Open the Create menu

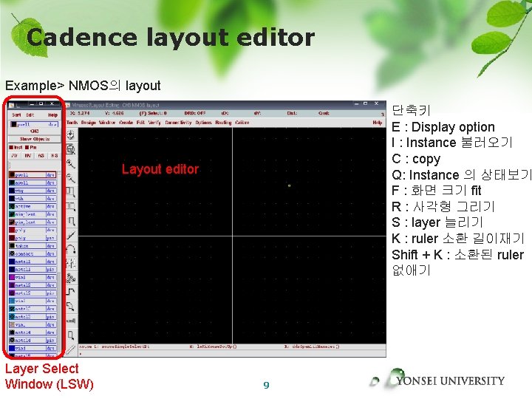[126, 123]
